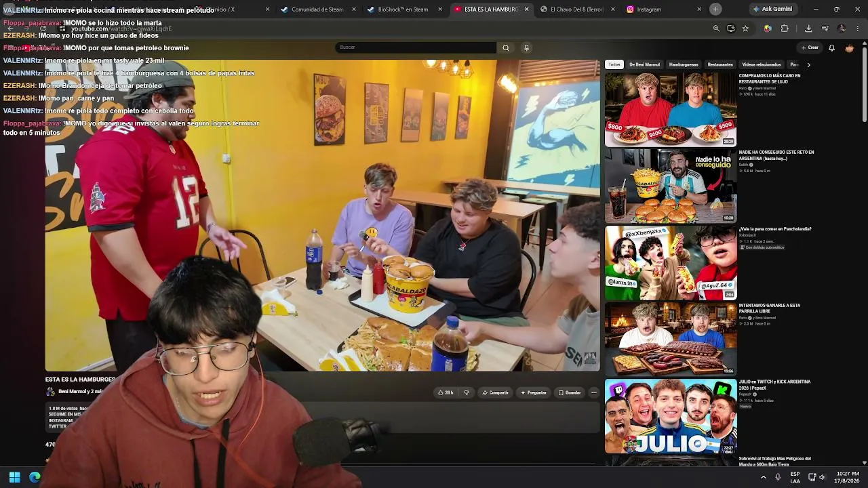Image resolution: width=868 pixels, height=488 pixels.
Task: Click title NADIE HA CONSEGUIDO ESTE RETO
Action: point(776,155)
